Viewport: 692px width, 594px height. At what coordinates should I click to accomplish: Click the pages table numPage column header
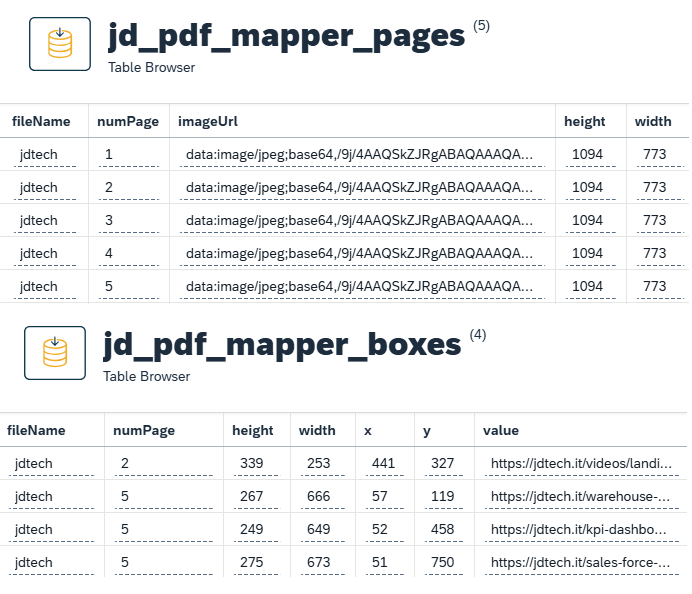coord(128,121)
